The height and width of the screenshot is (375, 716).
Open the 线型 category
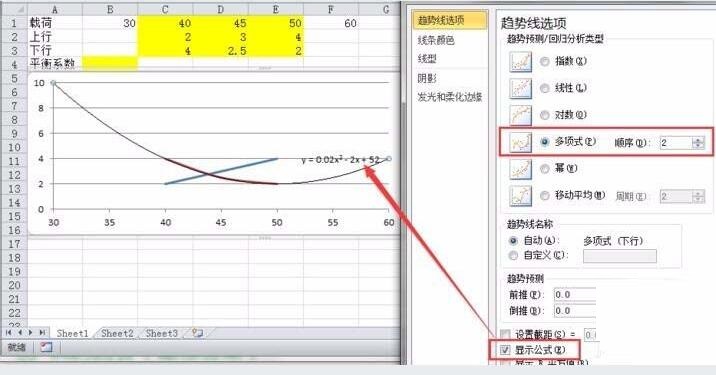point(427,59)
